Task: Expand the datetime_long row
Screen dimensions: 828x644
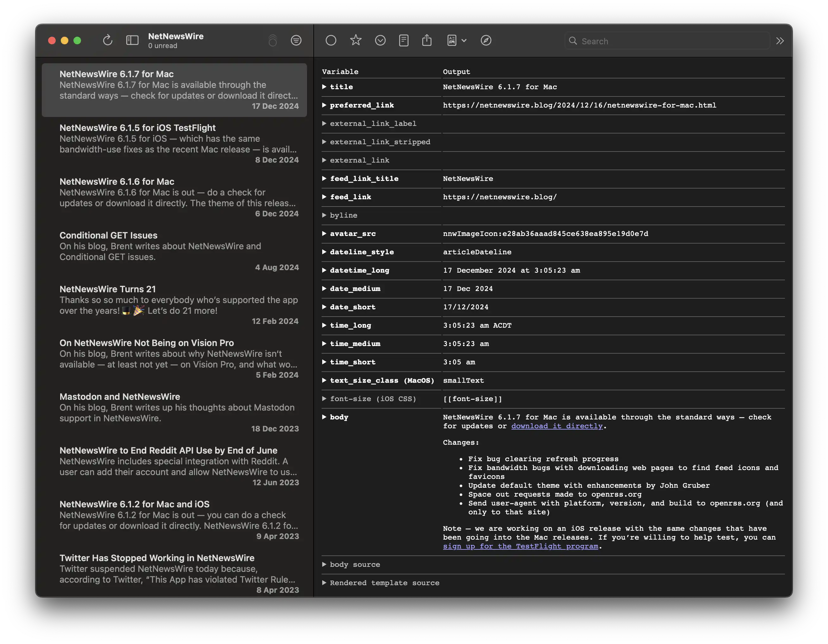Action: pos(324,270)
